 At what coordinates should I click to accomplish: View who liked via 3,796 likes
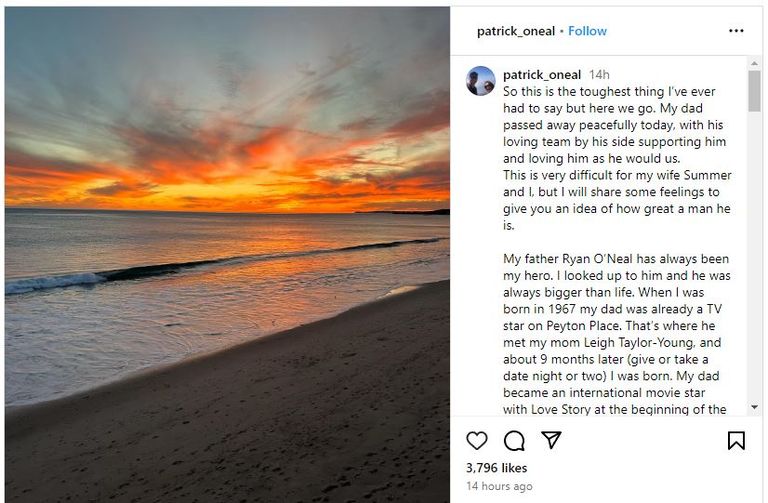496,468
